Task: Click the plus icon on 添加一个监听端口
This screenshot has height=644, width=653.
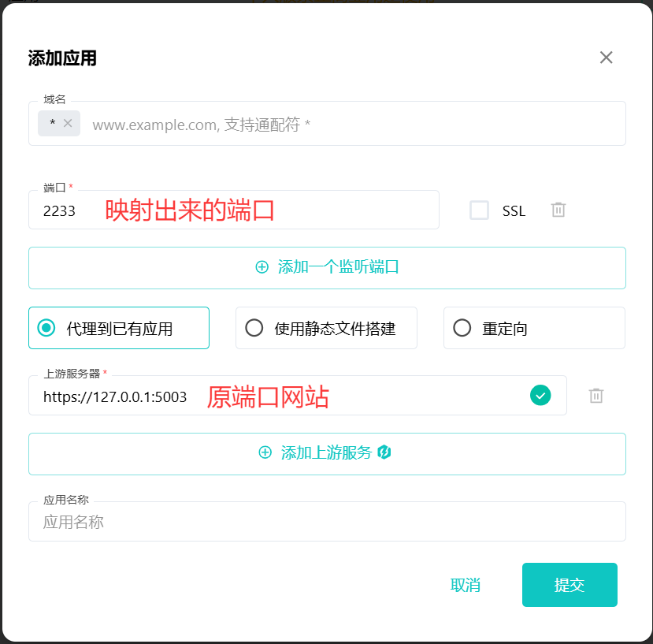Action: (x=261, y=267)
